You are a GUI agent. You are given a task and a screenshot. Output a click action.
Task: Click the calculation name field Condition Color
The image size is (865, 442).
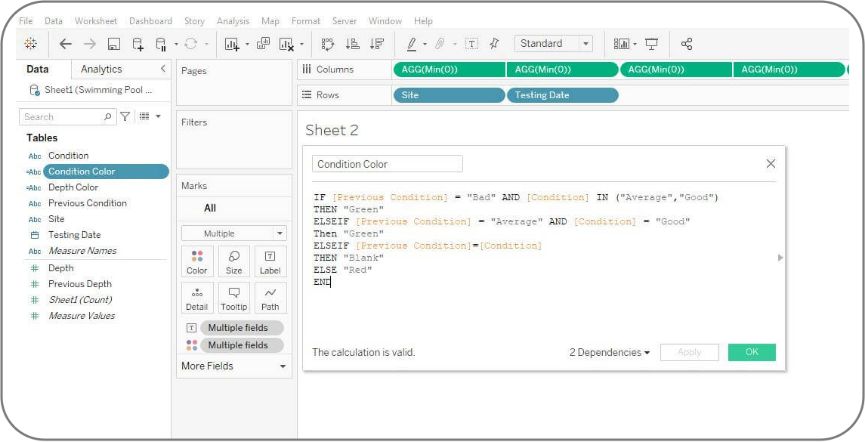387,164
